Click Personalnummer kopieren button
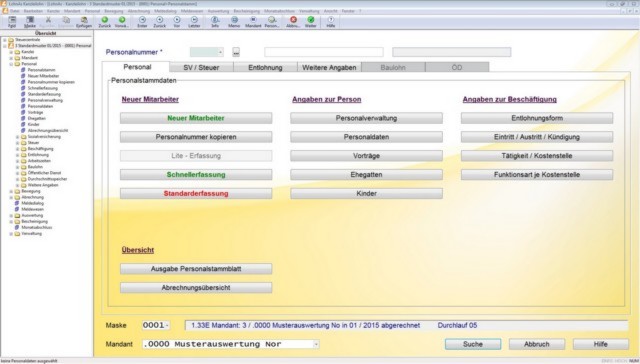 click(196, 137)
